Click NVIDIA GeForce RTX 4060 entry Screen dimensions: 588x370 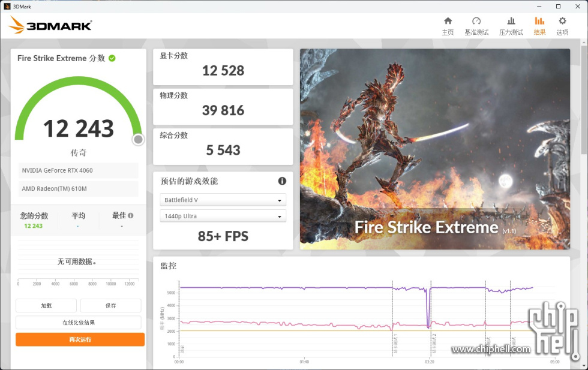[x=79, y=170]
